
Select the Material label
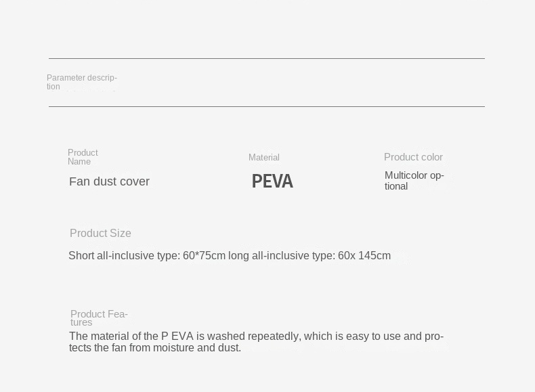tap(263, 157)
